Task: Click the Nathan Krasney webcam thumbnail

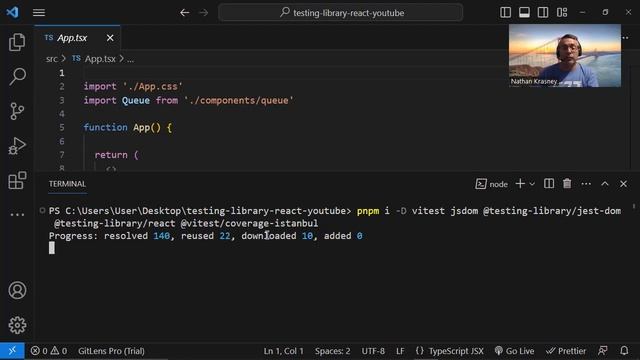Action: 564,56
